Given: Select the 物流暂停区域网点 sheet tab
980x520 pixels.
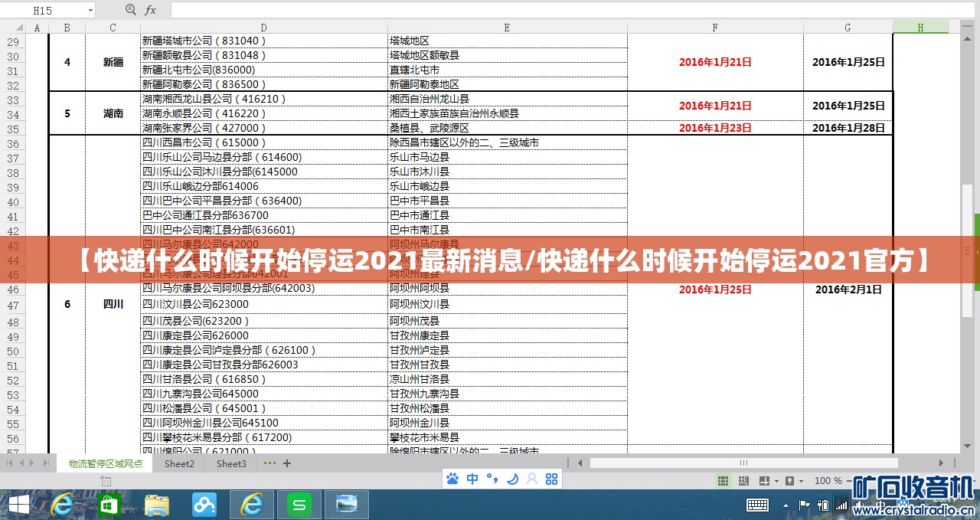Looking at the screenshot, I should 105,463.
